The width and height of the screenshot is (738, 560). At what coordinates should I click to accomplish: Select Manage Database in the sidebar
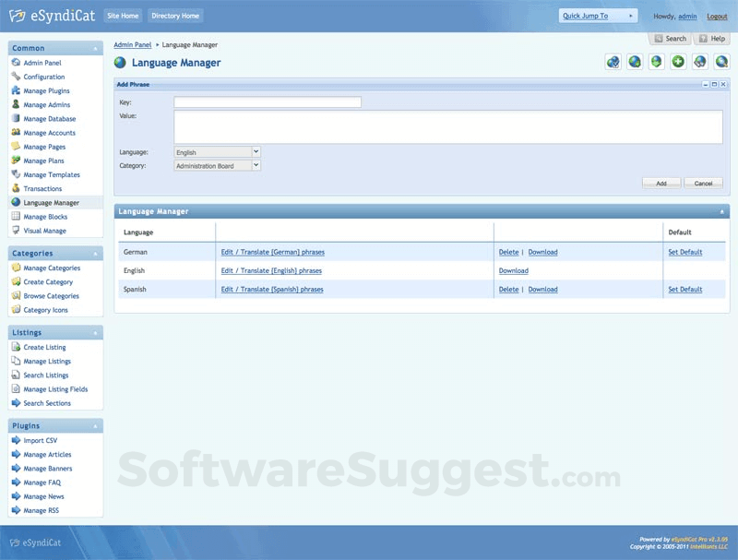(x=51, y=118)
